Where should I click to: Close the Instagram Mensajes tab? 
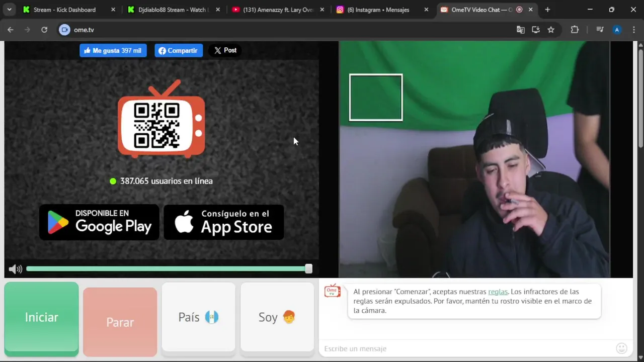click(x=427, y=10)
